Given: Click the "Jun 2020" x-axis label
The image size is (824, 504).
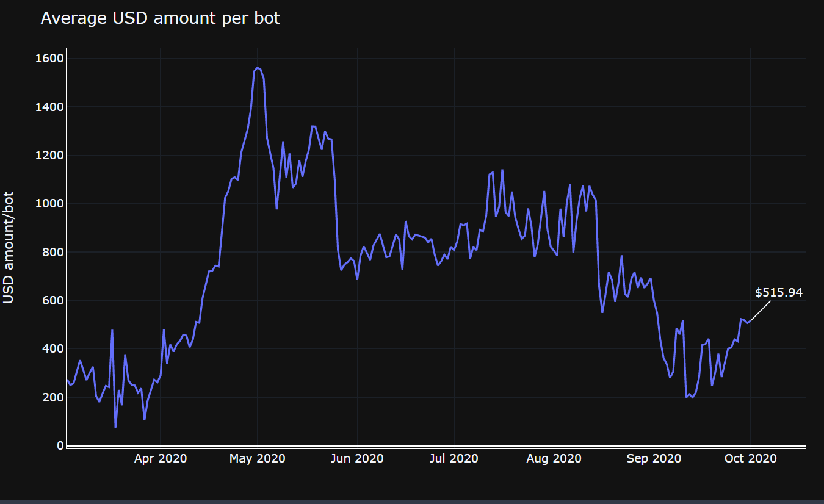Looking at the screenshot, I should point(357,458).
